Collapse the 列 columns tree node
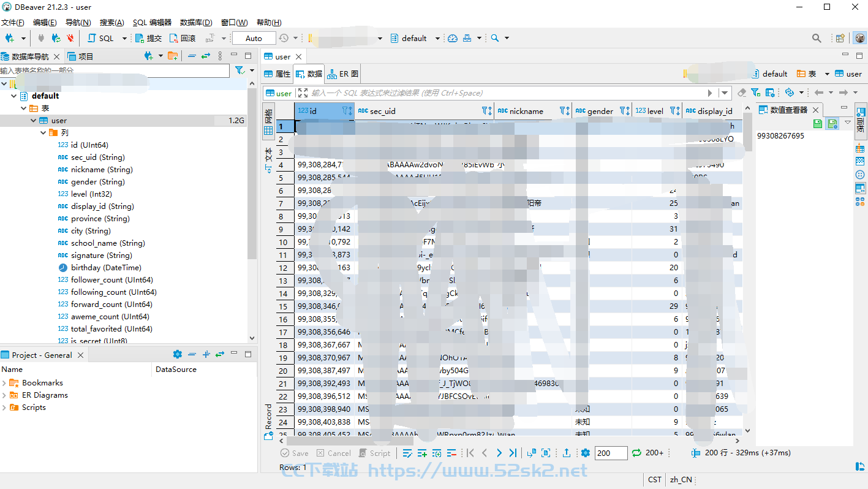This screenshot has height=489, width=868. coord(43,133)
